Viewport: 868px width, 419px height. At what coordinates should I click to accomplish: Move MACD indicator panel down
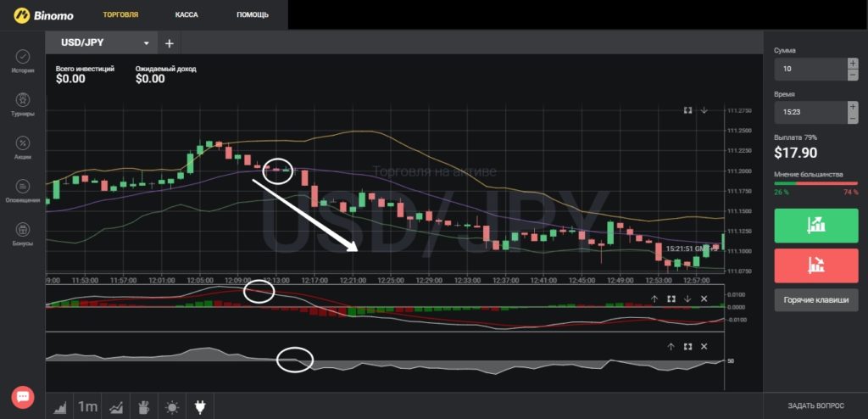click(687, 299)
